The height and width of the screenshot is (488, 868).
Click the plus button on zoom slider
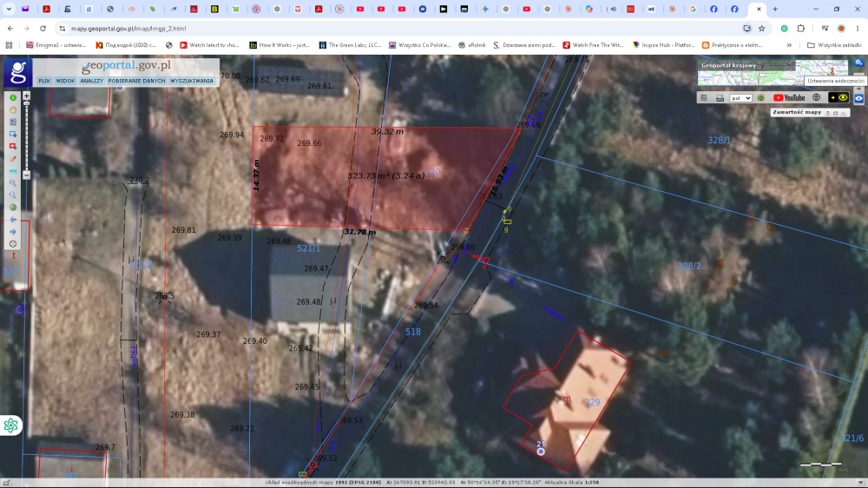click(x=26, y=96)
